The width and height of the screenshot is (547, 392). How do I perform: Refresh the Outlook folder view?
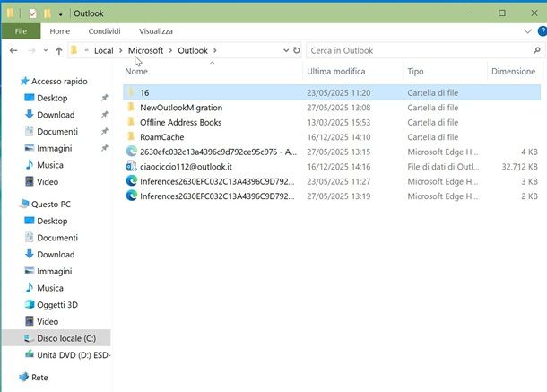tap(297, 50)
